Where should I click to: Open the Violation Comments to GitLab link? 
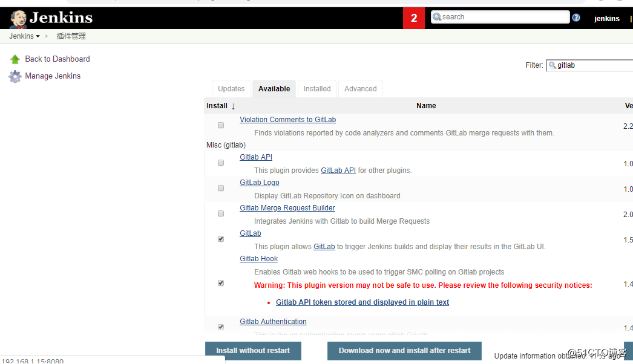(287, 119)
